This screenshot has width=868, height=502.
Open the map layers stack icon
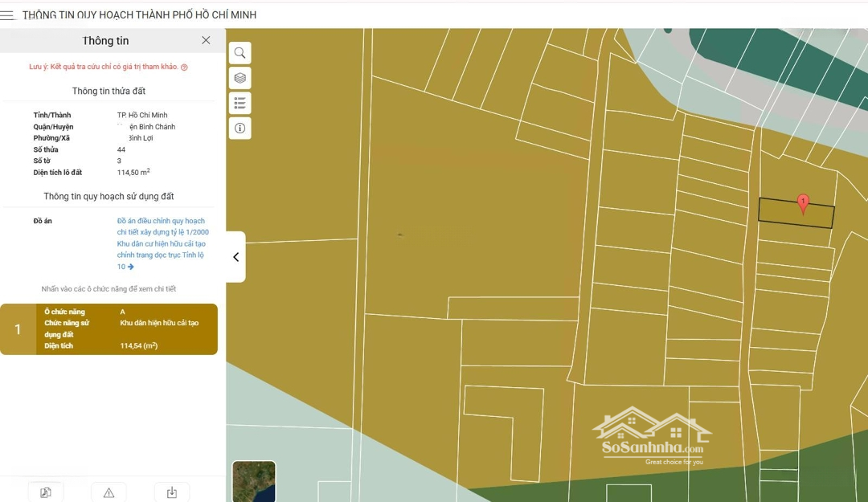240,78
